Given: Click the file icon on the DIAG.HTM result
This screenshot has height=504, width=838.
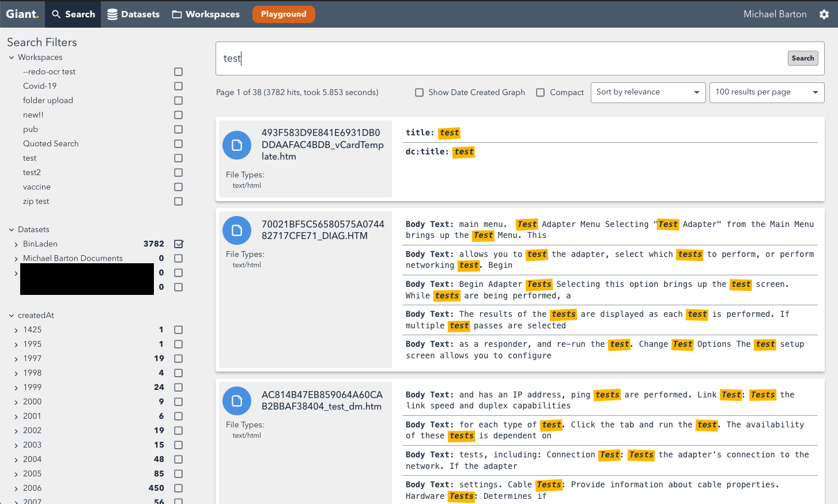Looking at the screenshot, I should [x=237, y=230].
